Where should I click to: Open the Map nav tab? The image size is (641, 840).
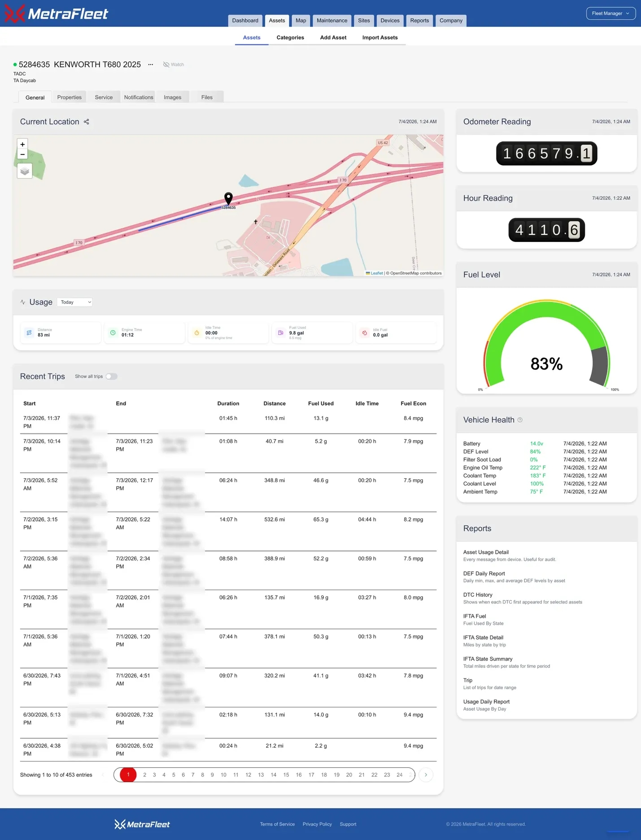pos(301,21)
